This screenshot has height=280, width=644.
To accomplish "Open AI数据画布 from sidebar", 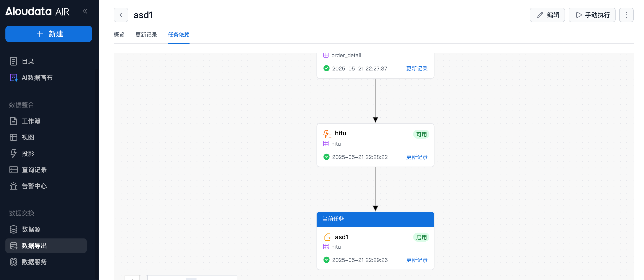I will point(37,78).
